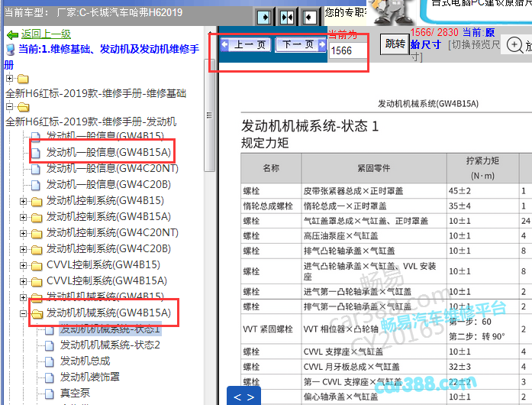
Task: Open the 返回上一级 link
Action: [46, 34]
